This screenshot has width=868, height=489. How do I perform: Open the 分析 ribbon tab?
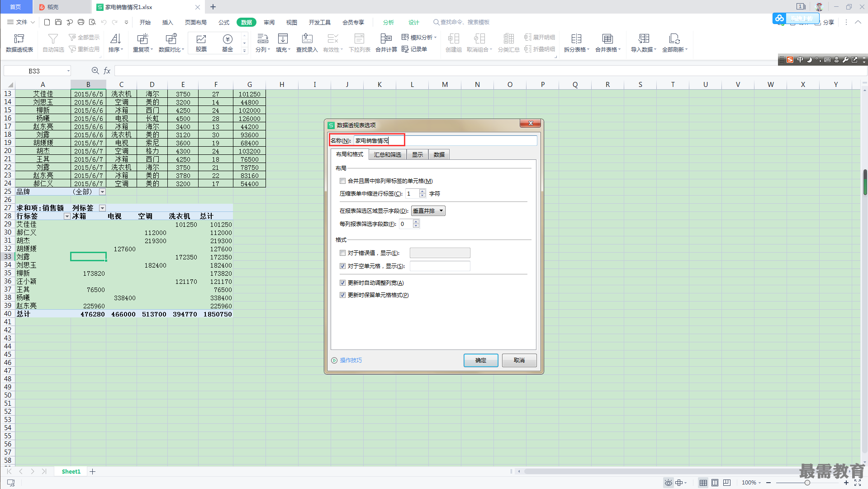point(389,22)
